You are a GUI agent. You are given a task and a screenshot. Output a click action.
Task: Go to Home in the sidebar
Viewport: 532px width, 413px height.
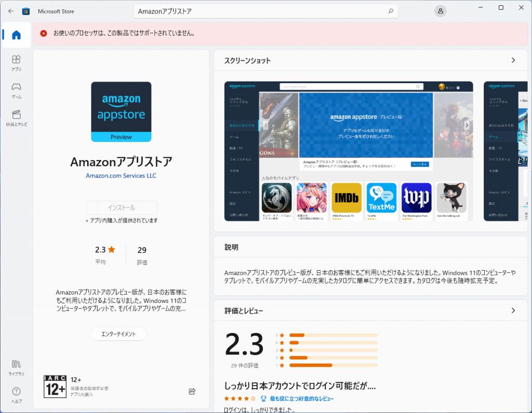(x=16, y=35)
